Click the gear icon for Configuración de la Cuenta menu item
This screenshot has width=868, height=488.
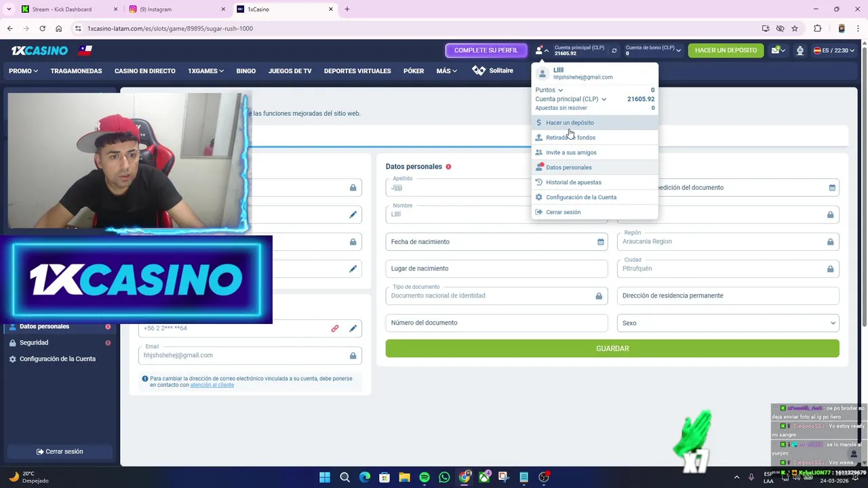[539, 197]
